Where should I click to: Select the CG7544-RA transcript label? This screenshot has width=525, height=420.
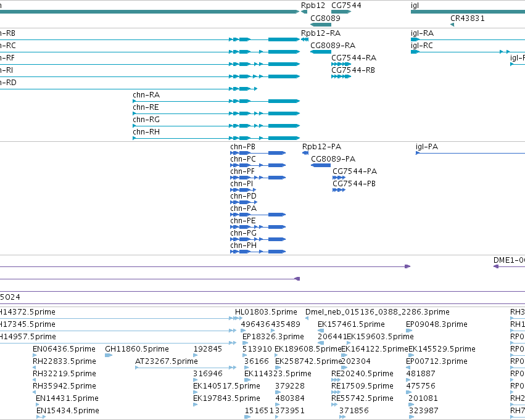[x=354, y=57]
